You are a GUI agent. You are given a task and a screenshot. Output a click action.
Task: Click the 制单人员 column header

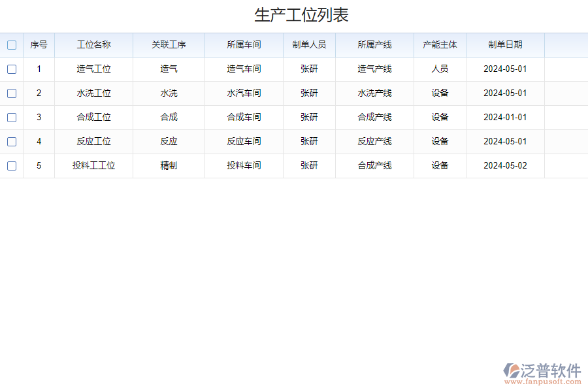point(308,44)
